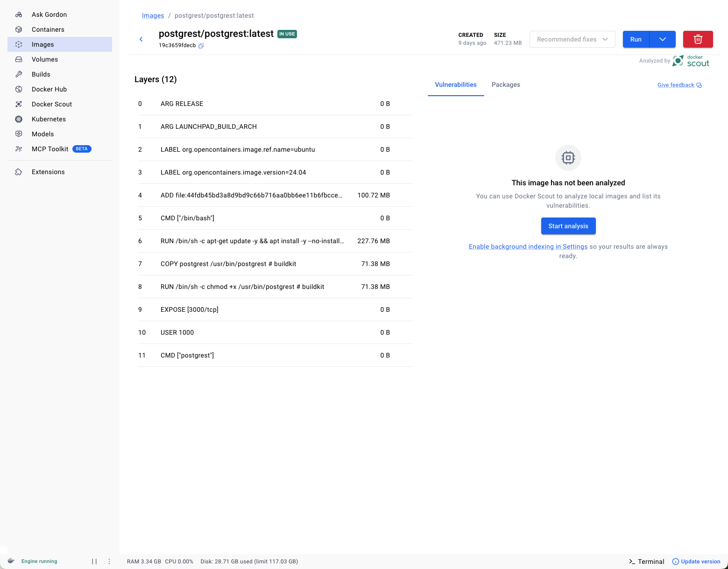This screenshot has height=569, width=728.
Task: Click the MCP Toolkit icon
Action: 19,149
